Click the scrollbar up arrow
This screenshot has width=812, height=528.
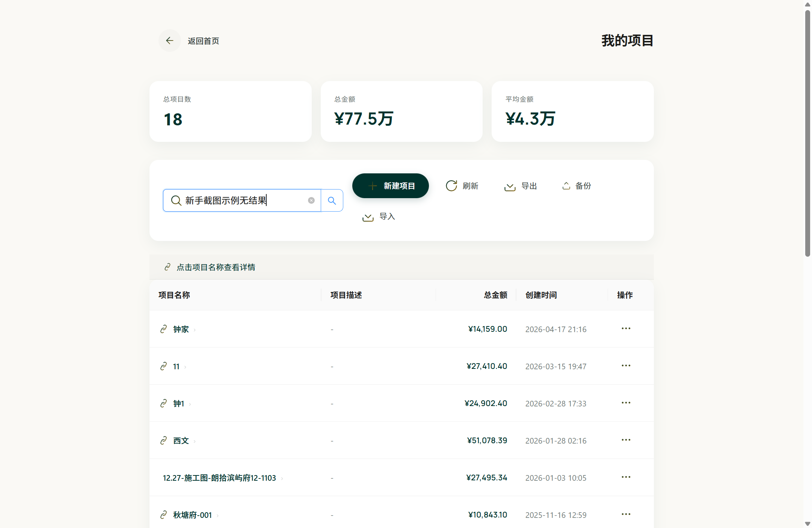807,5
